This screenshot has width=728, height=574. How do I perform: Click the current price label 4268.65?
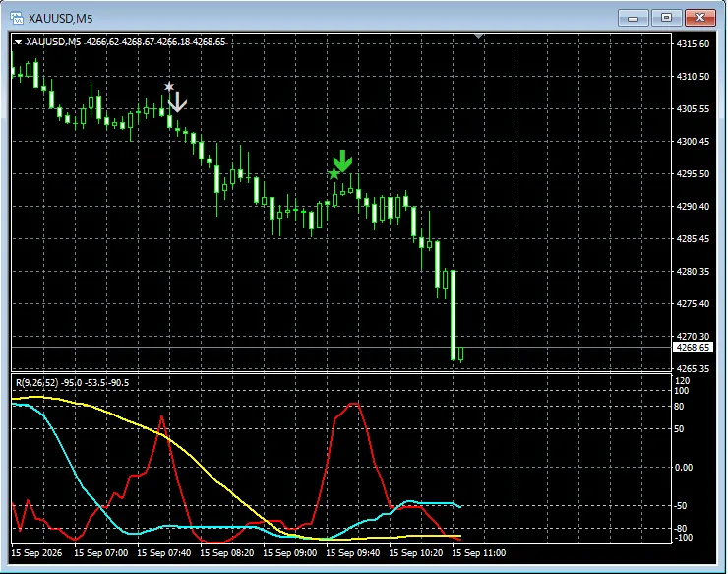coord(693,348)
